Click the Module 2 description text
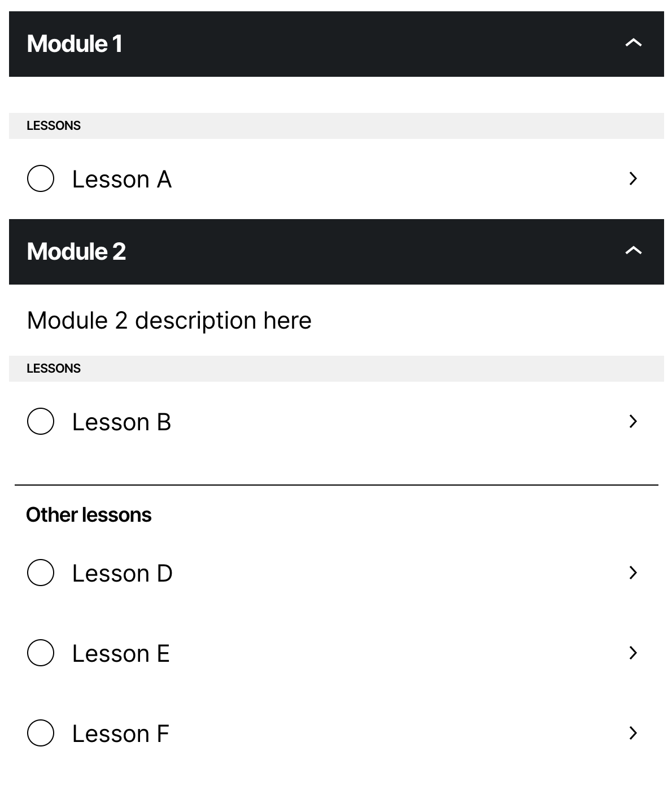Image resolution: width=672 pixels, height=786 pixels. coord(169,320)
